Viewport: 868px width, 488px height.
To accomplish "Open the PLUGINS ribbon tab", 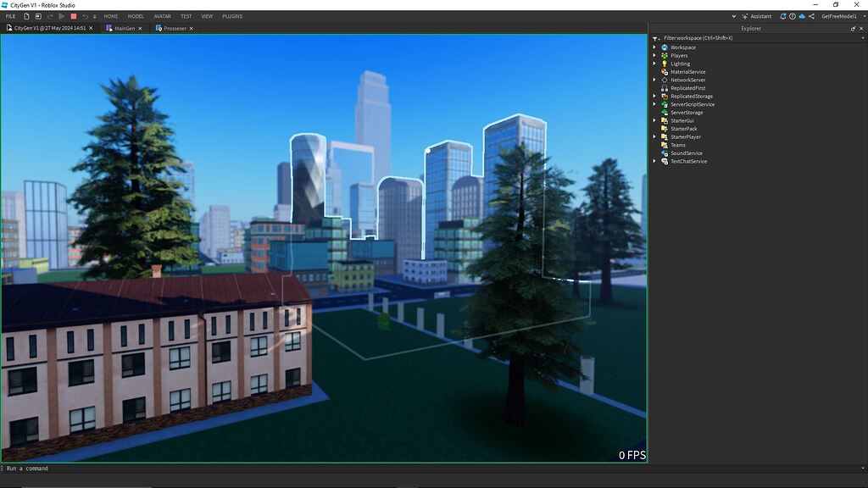I will 231,16.
